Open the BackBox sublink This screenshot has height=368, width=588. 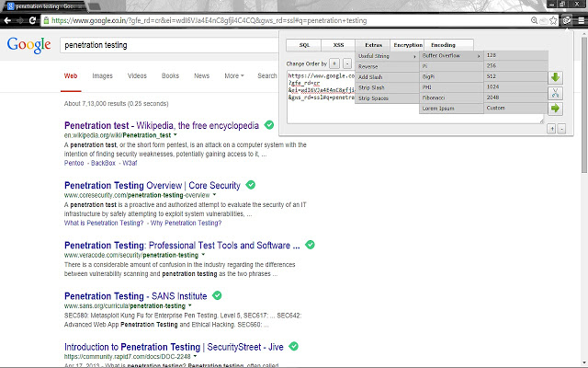pyautogui.click(x=103, y=163)
